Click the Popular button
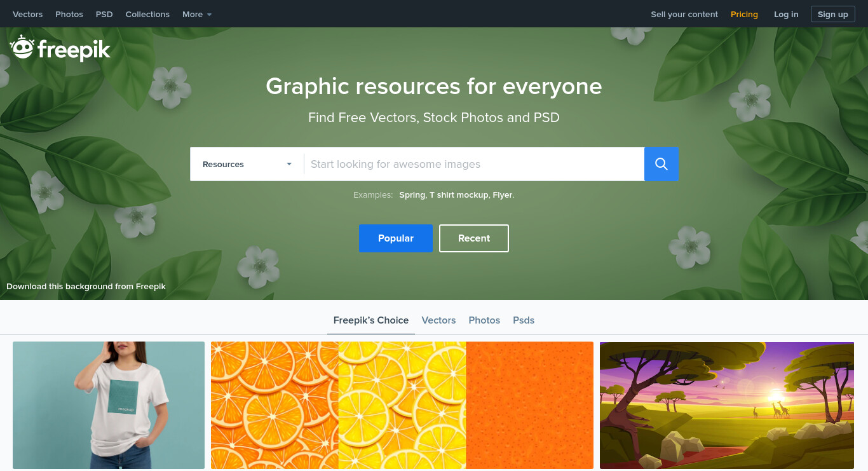Image resolution: width=868 pixels, height=471 pixels. coord(396,238)
